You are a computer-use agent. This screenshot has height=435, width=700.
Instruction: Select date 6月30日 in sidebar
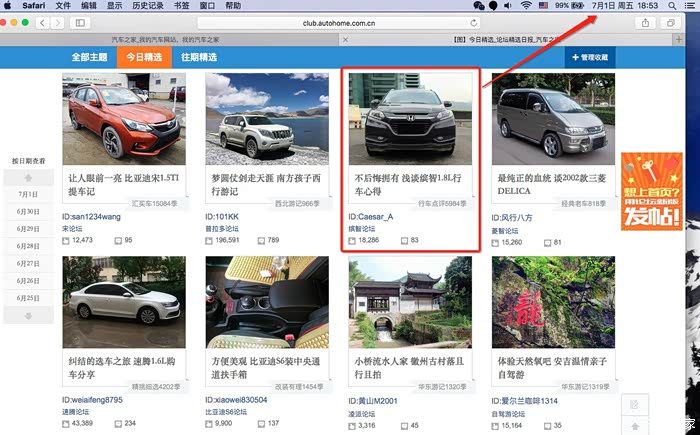pos(28,211)
